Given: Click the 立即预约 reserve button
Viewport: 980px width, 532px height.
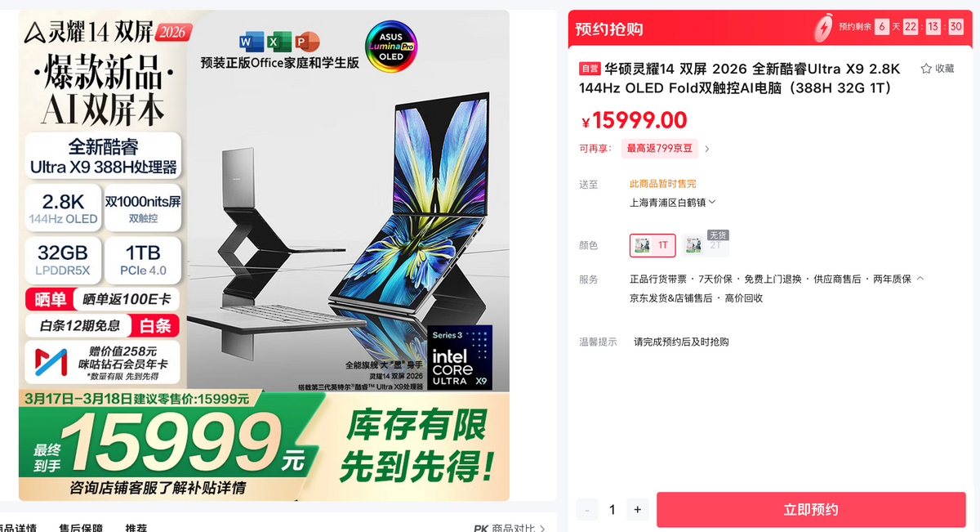Looking at the screenshot, I should [x=811, y=510].
